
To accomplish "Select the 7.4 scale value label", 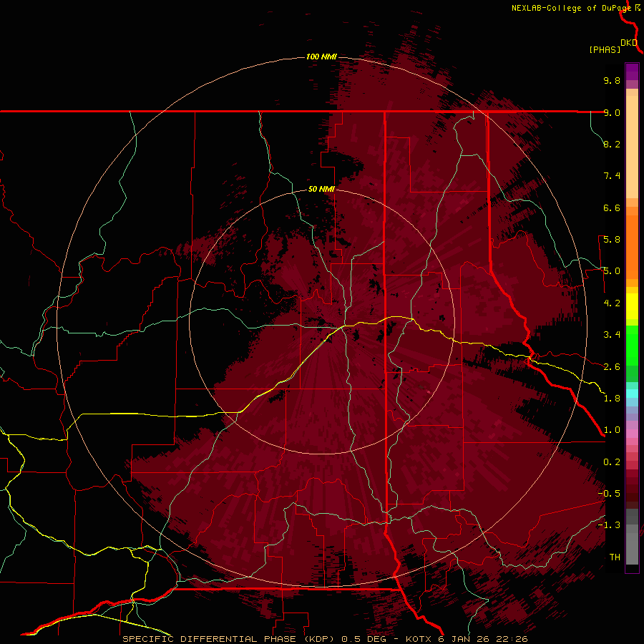I will [612, 176].
